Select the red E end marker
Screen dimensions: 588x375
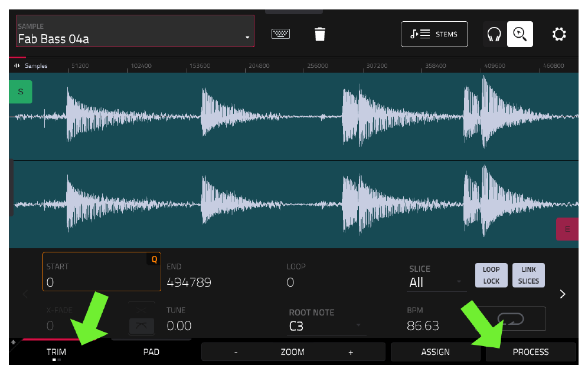tap(567, 229)
